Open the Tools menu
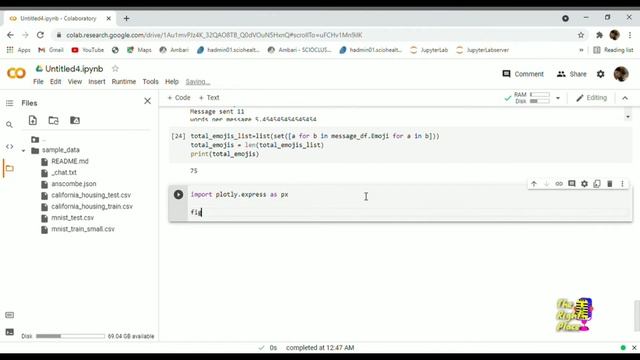Viewport: 640px width, 360px height. pos(150,82)
